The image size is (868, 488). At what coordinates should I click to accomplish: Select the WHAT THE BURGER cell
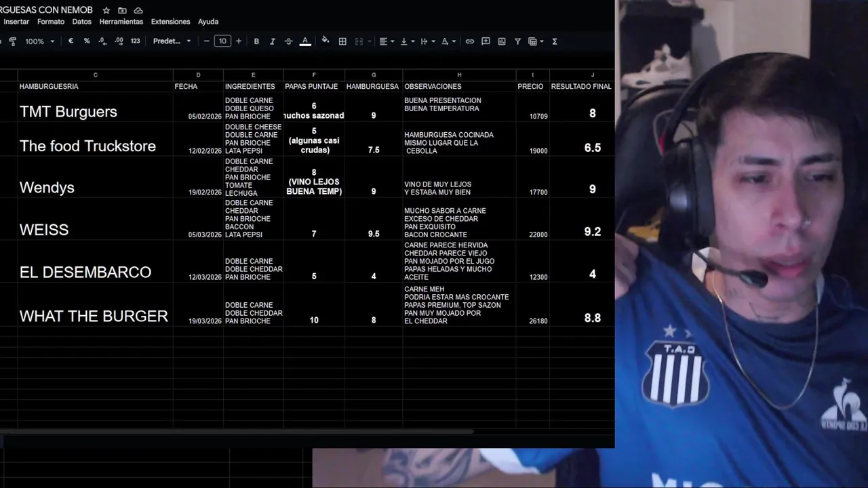tap(95, 305)
